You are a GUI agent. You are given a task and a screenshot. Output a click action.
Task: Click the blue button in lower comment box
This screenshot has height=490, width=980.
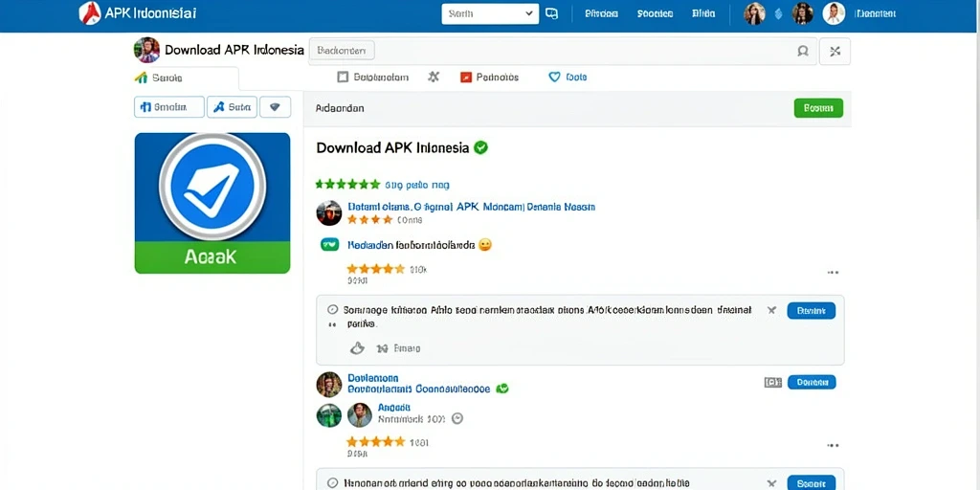tap(812, 482)
